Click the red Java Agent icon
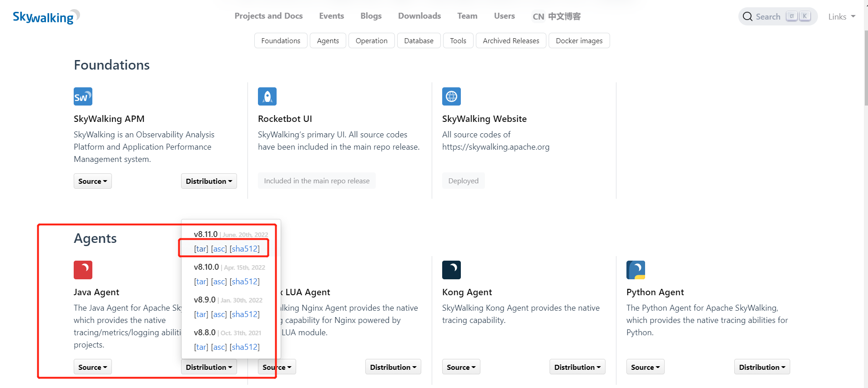The width and height of the screenshot is (868, 388). click(83, 270)
